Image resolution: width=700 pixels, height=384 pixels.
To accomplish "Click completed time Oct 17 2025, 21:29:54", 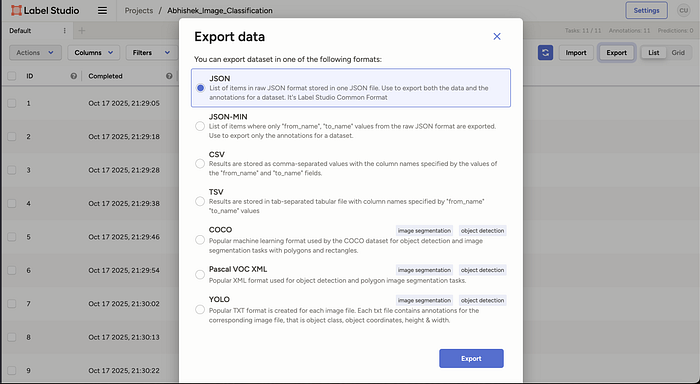I will pos(124,270).
